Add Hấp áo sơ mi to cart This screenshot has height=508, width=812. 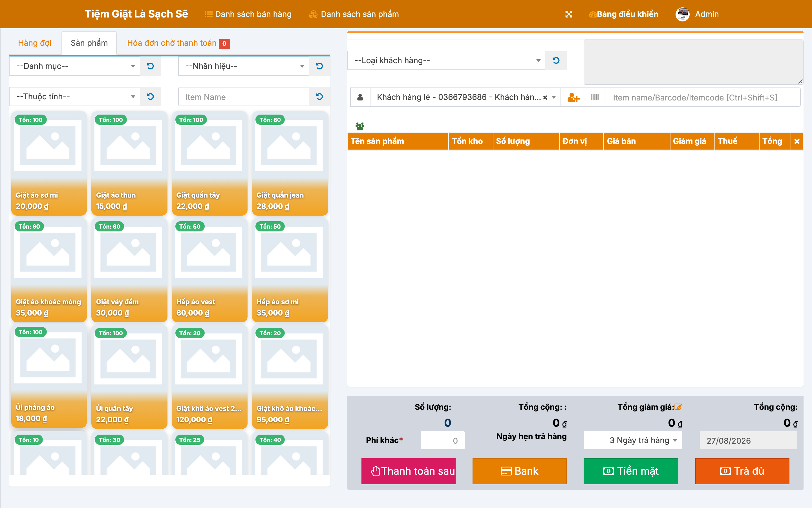click(x=290, y=270)
